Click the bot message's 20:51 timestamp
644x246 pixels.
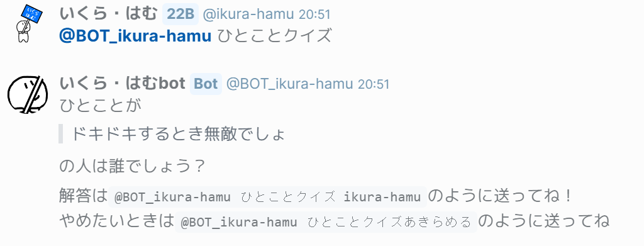click(374, 84)
